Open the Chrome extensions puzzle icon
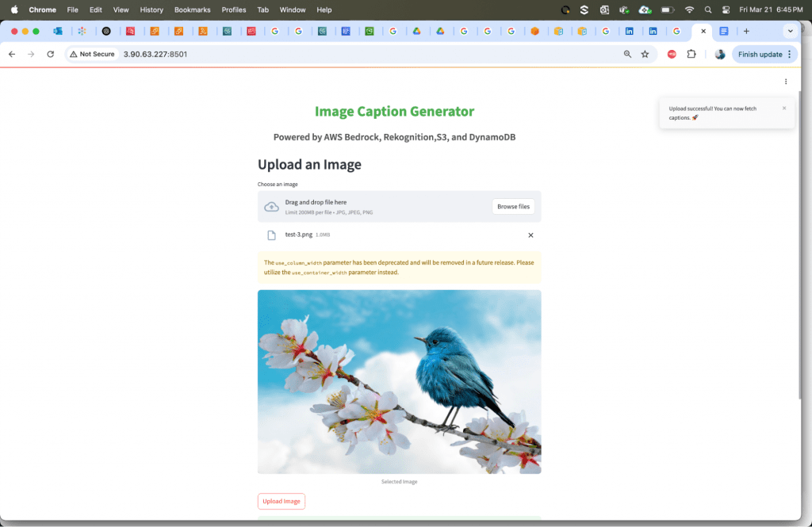Viewport: 812px width, 527px height. [691, 54]
